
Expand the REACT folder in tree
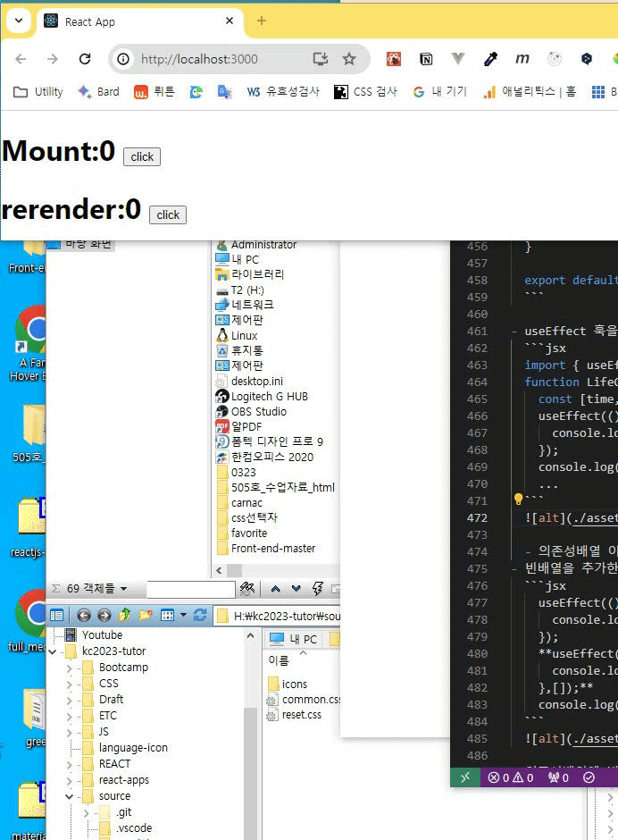(69, 765)
